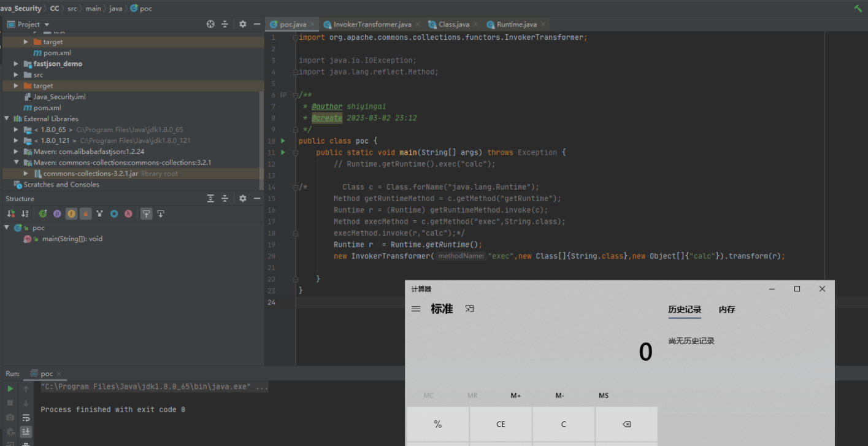This screenshot has width=868, height=446.
Task: Expand JDK 1.8.0_121 library node
Action: (16, 140)
